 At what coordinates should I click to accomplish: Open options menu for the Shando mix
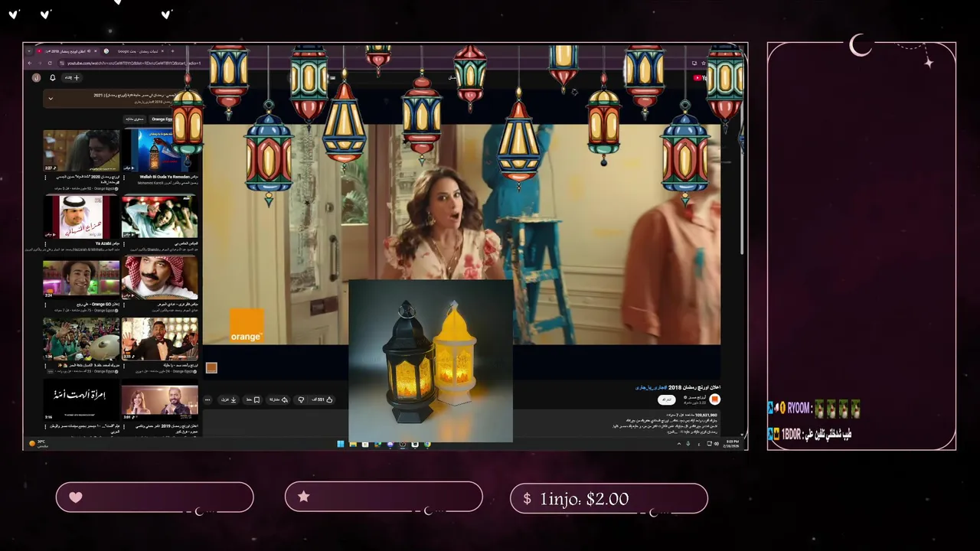[123, 243]
